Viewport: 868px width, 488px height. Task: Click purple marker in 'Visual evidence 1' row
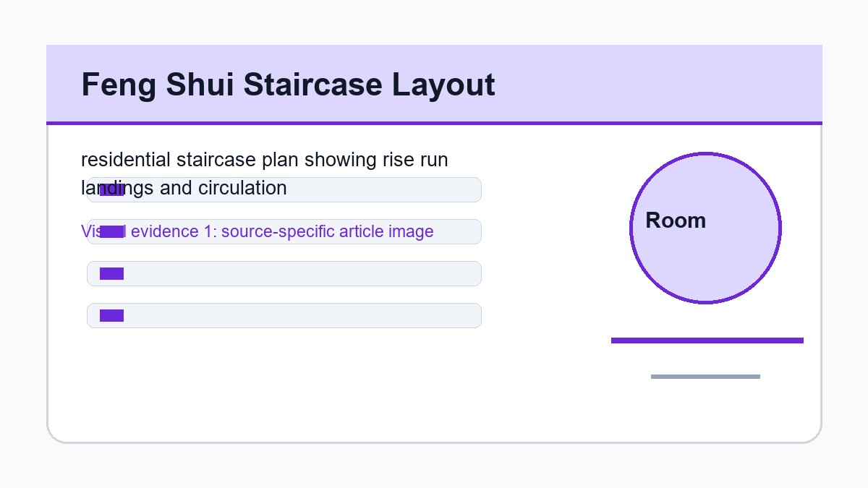pyautogui.click(x=111, y=231)
